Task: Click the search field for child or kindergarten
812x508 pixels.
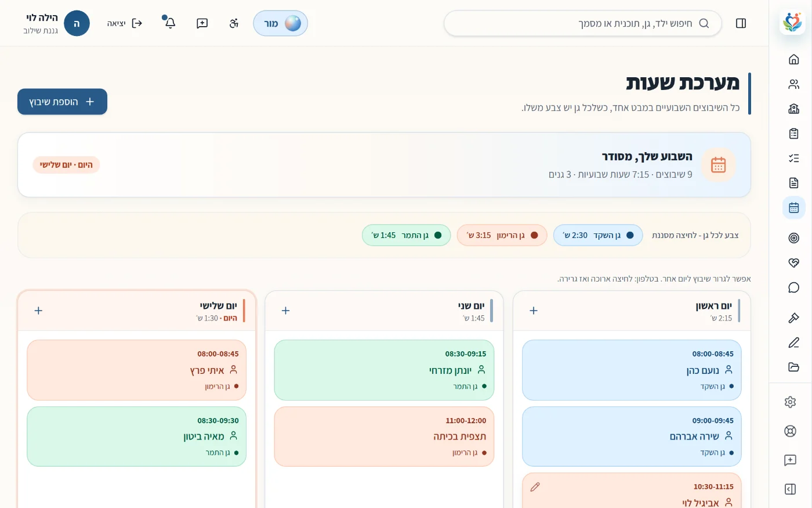Action: point(582,23)
